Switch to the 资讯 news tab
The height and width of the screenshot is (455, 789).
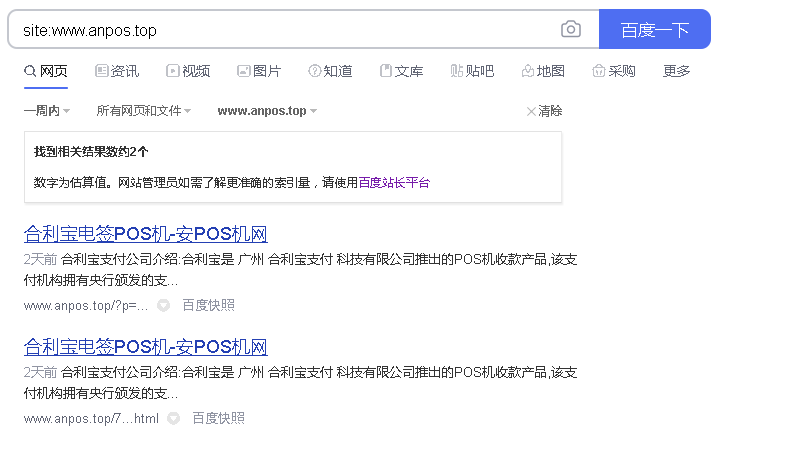coord(117,71)
